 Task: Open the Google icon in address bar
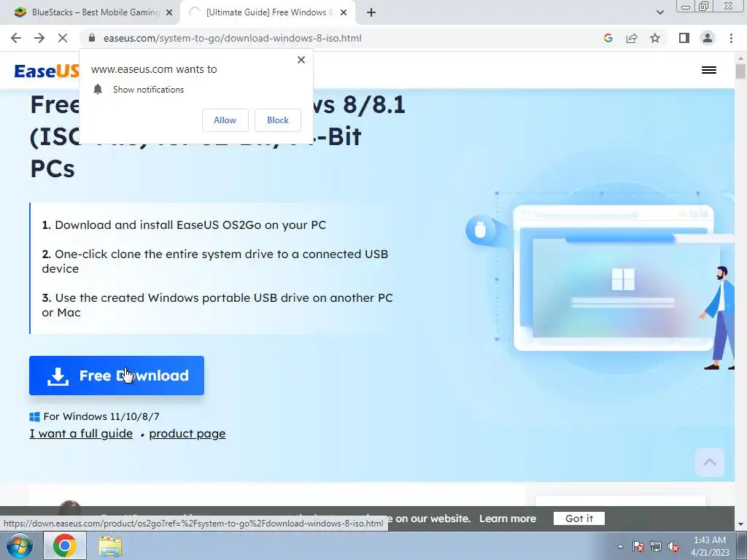coord(608,38)
